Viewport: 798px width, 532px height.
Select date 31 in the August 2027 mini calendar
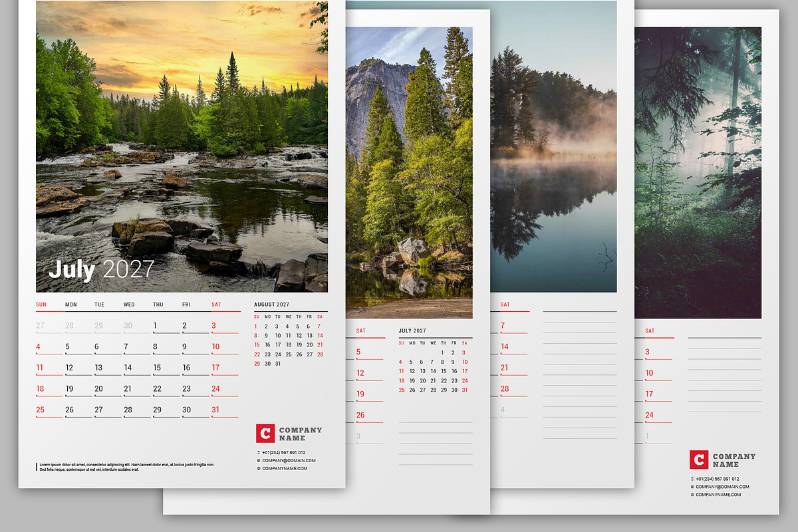pyautogui.click(x=278, y=364)
